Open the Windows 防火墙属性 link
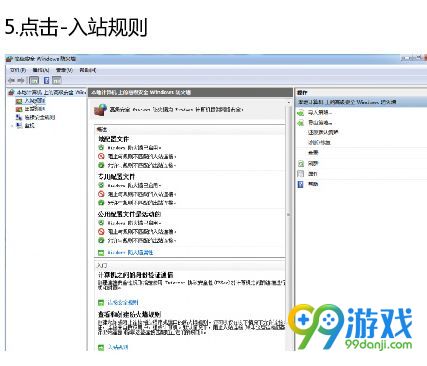The image size is (427, 366). [x=130, y=253]
